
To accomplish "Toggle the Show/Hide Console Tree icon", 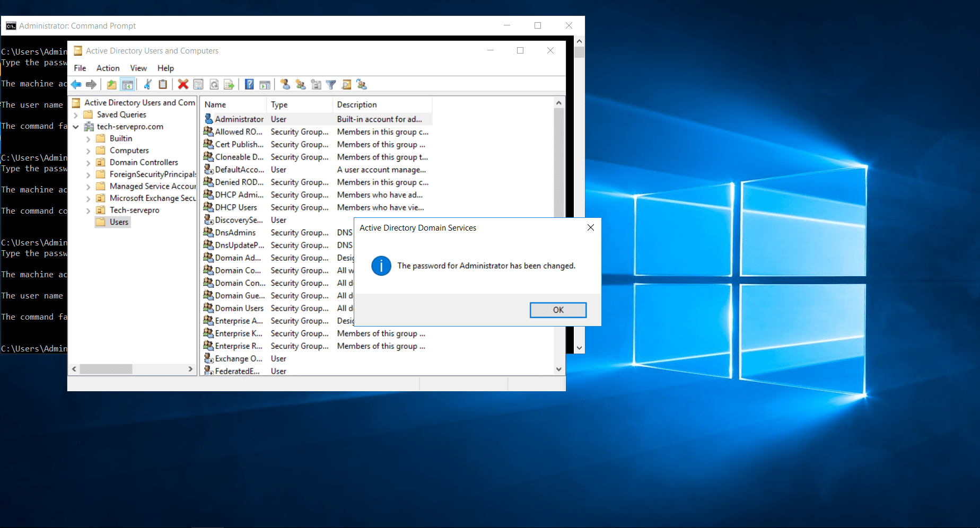I will click(127, 84).
